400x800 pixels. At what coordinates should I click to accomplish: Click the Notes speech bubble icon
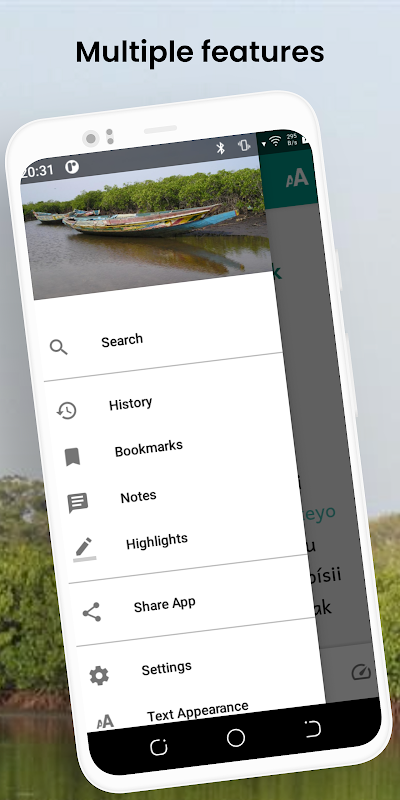pos(78,503)
